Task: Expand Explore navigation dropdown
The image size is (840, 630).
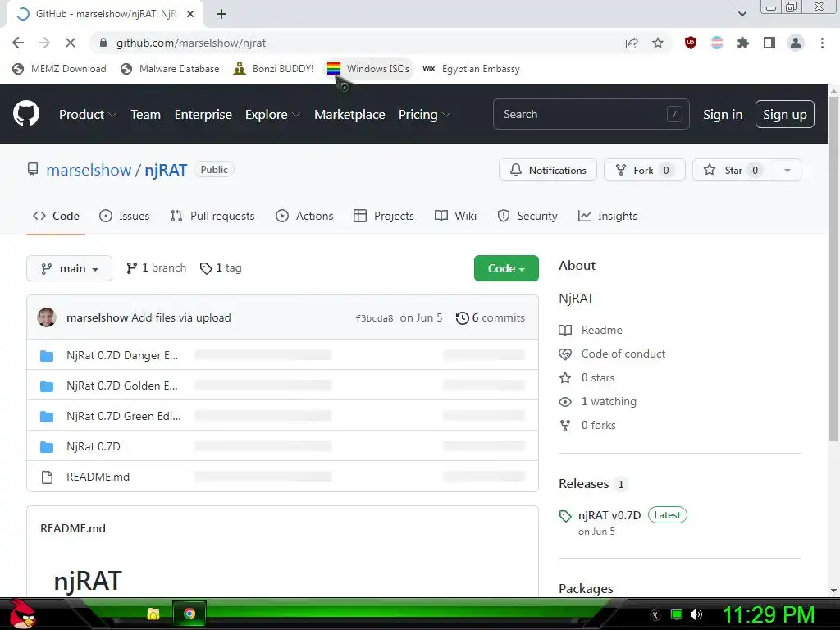Action: 272,115
